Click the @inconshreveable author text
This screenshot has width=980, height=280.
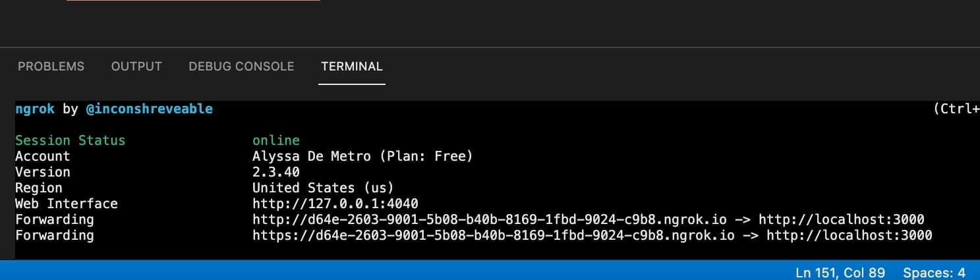(150, 109)
